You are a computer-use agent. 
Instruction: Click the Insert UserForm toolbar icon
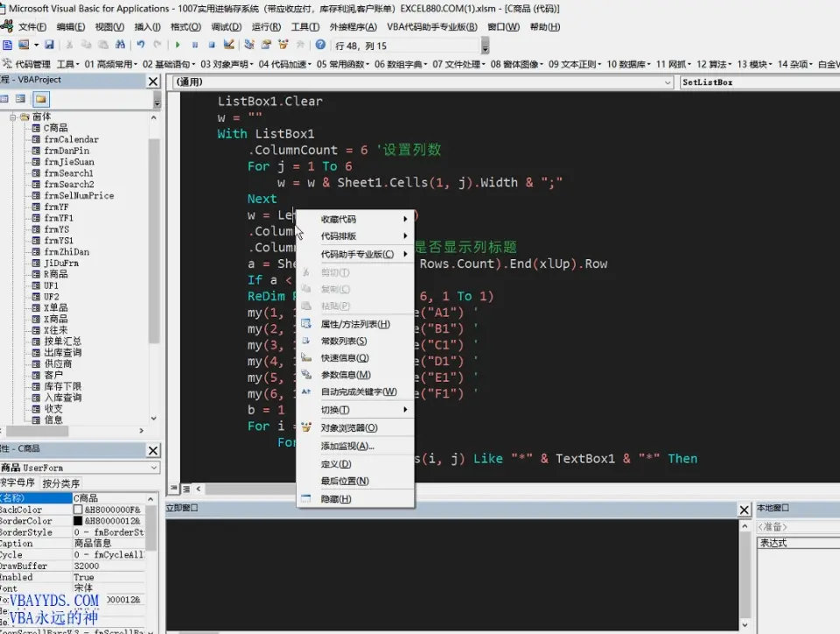point(24,45)
